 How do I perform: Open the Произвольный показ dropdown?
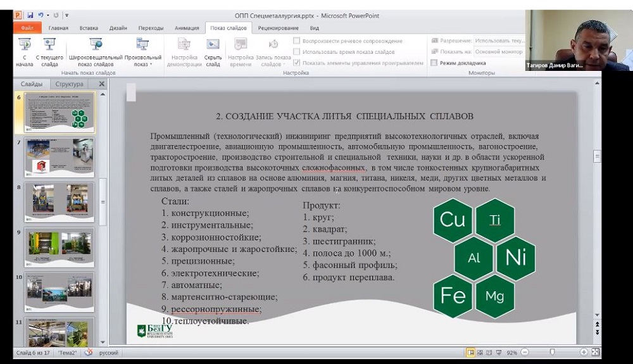pyautogui.click(x=143, y=51)
